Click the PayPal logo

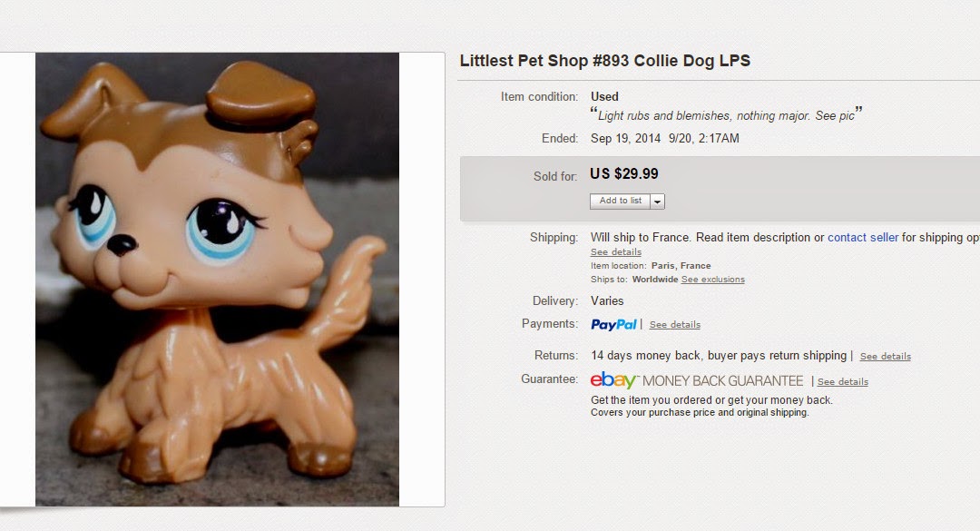[x=613, y=324]
